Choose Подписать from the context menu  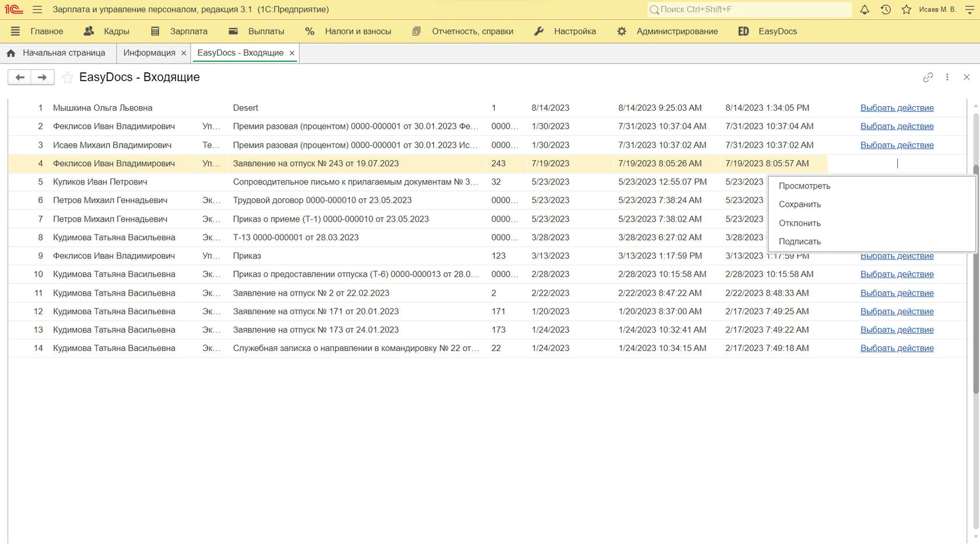(800, 241)
